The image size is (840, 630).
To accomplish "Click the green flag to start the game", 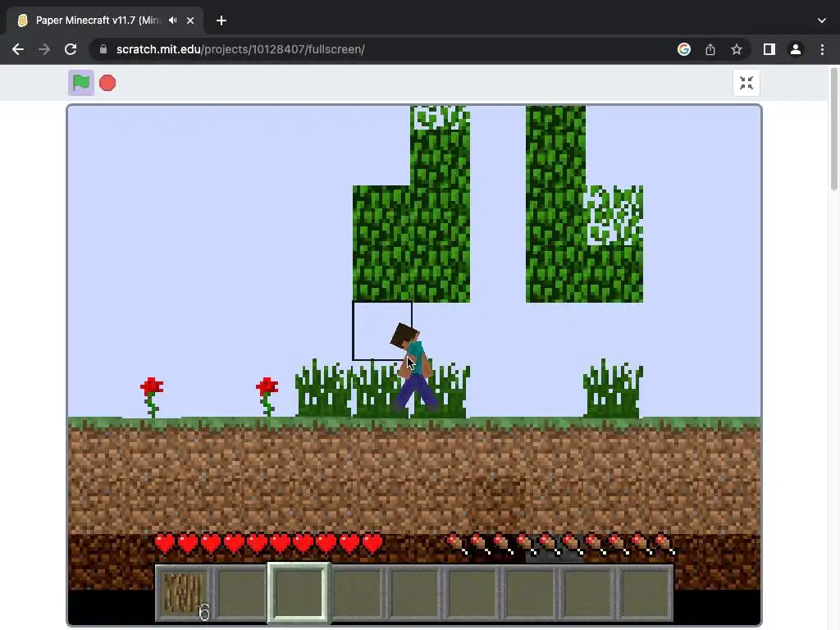I will [x=81, y=83].
